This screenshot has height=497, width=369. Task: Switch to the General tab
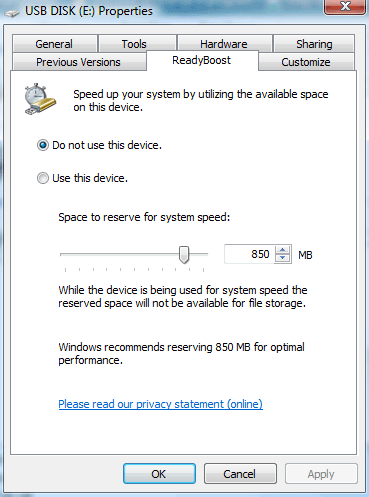(55, 44)
